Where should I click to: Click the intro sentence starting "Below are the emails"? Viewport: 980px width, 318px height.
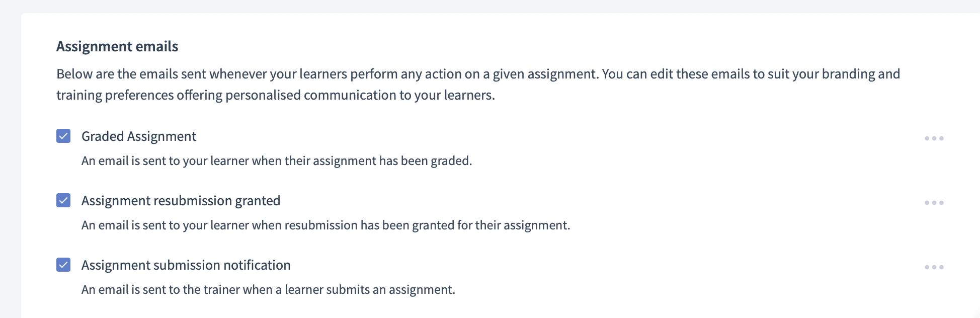click(x=327, y=74)
